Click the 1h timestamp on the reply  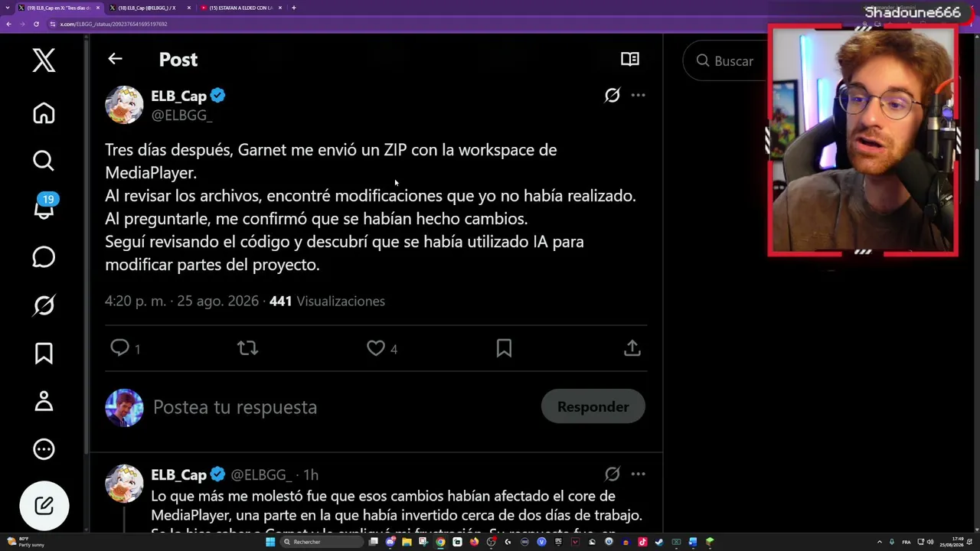point(310,475)
